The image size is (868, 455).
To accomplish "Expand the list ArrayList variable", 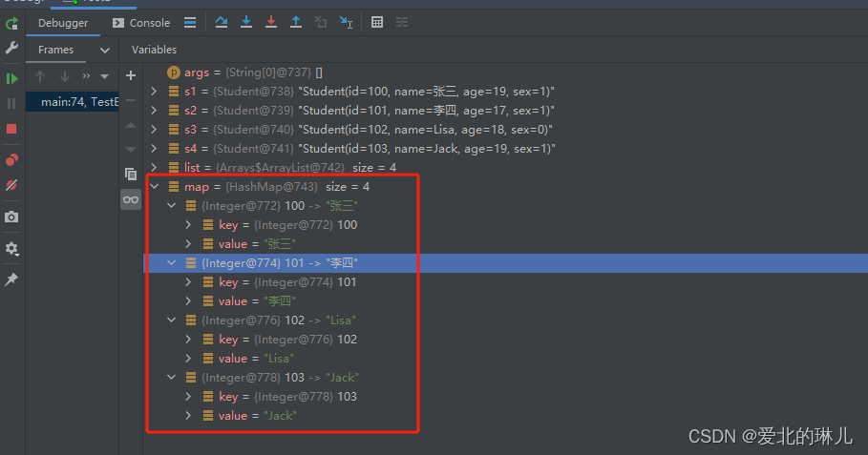I will coord(155,167).
